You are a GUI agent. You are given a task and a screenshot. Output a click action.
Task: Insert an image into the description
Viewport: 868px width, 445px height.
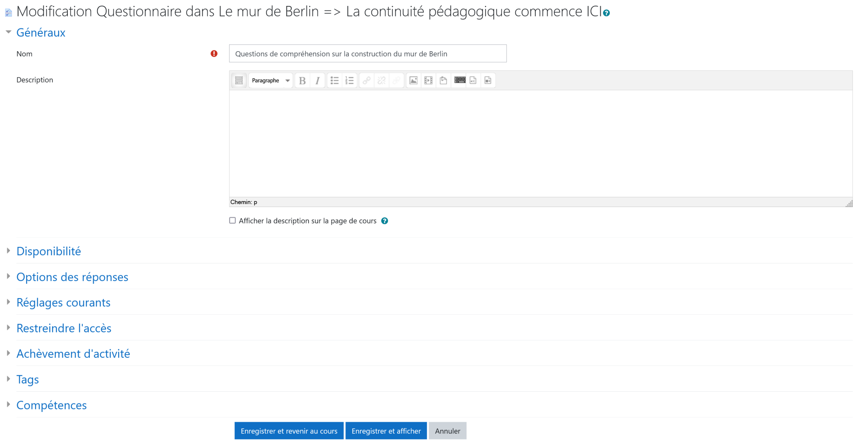point(413,80)
